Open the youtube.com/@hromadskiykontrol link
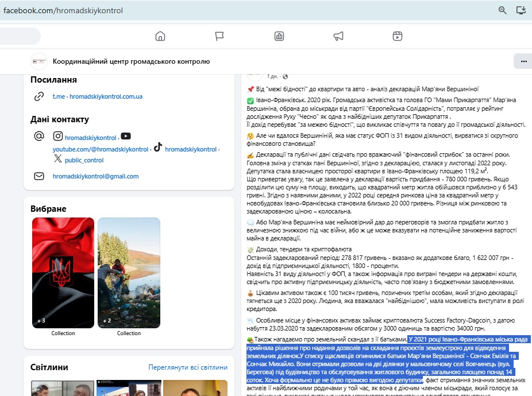The height and width of the screenshot is (396, 532). [x=101, y=149]
